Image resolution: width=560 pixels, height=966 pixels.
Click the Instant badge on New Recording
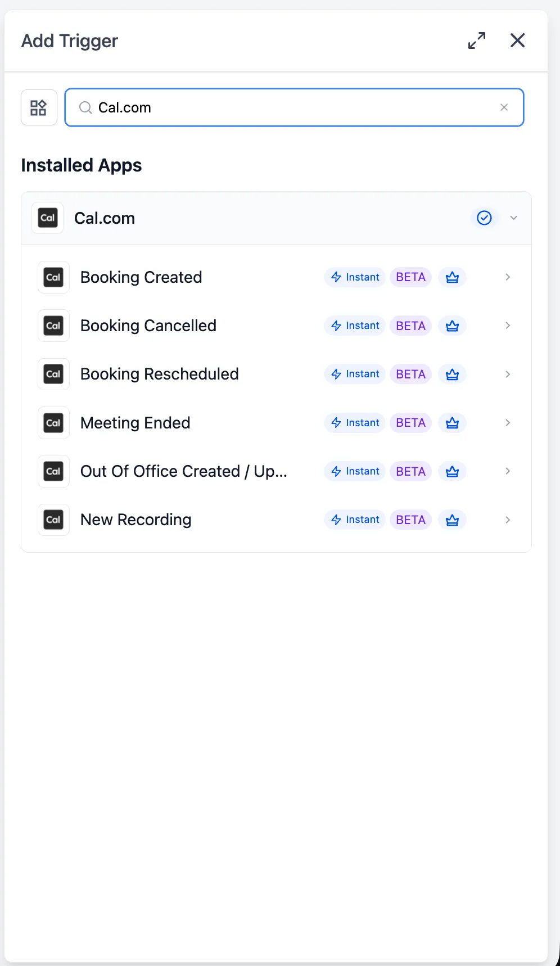pyautogui.click(x=355, y=520)
